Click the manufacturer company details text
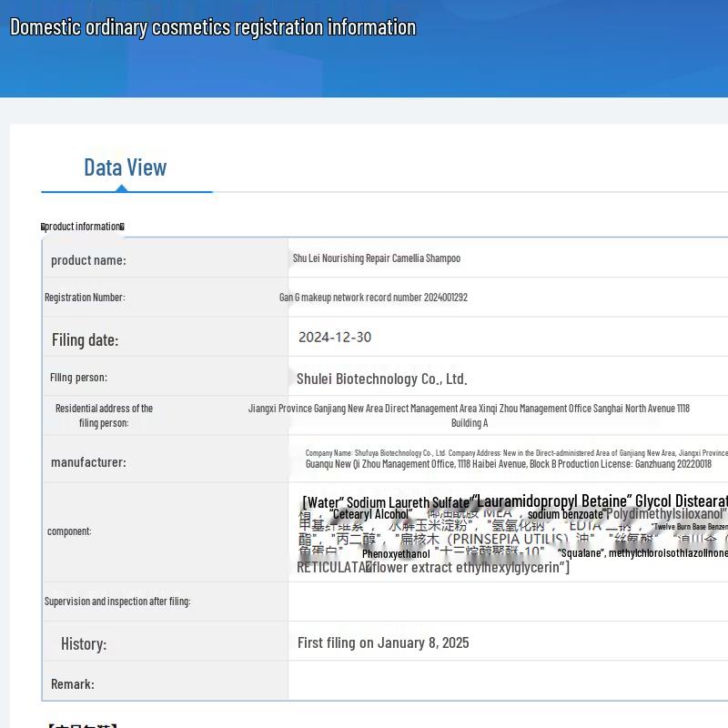728x728 pixels. (x=510, y=459)
